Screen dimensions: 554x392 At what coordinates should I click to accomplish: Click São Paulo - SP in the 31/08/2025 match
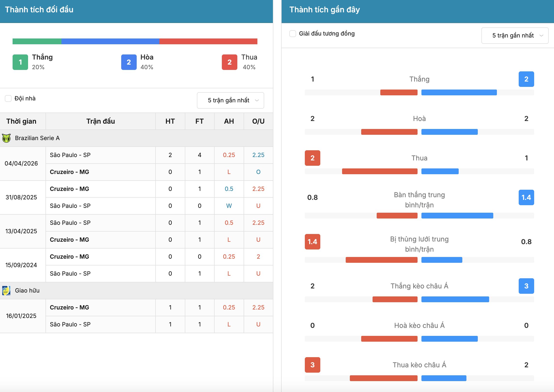(70, 206)
